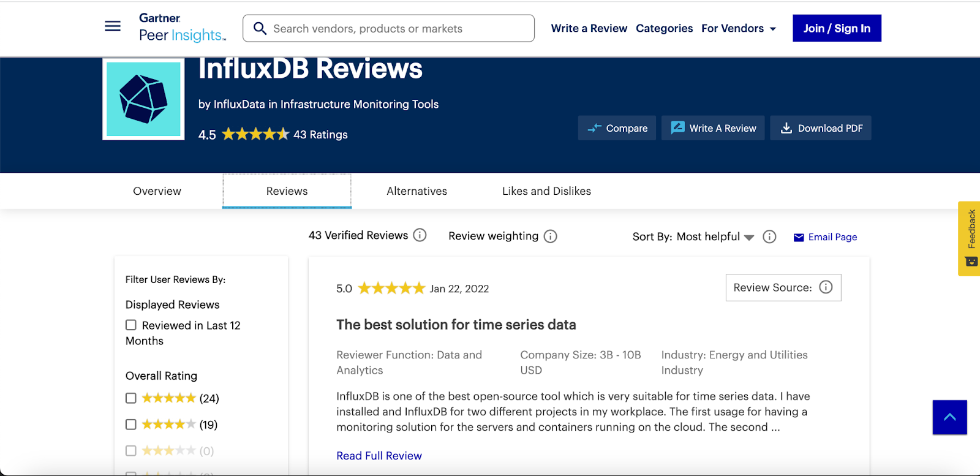Click the header star rating 4.5
980x476 pixels.
click(x=255, y=134)
